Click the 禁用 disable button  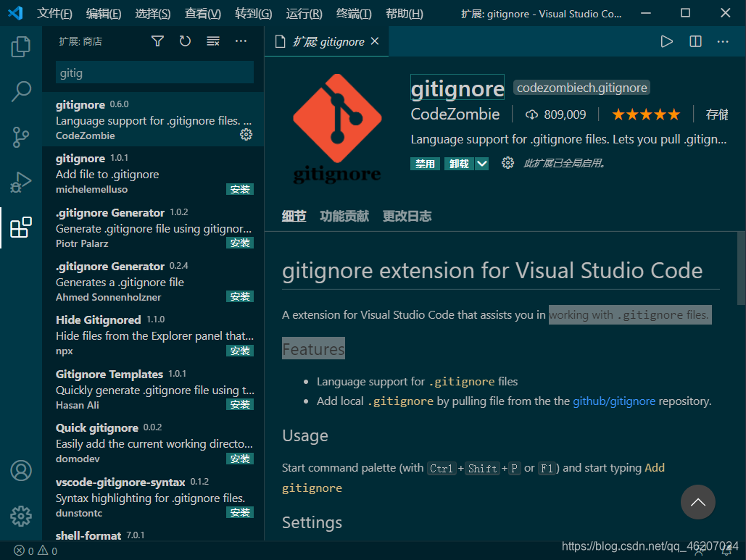coord(425,164)
